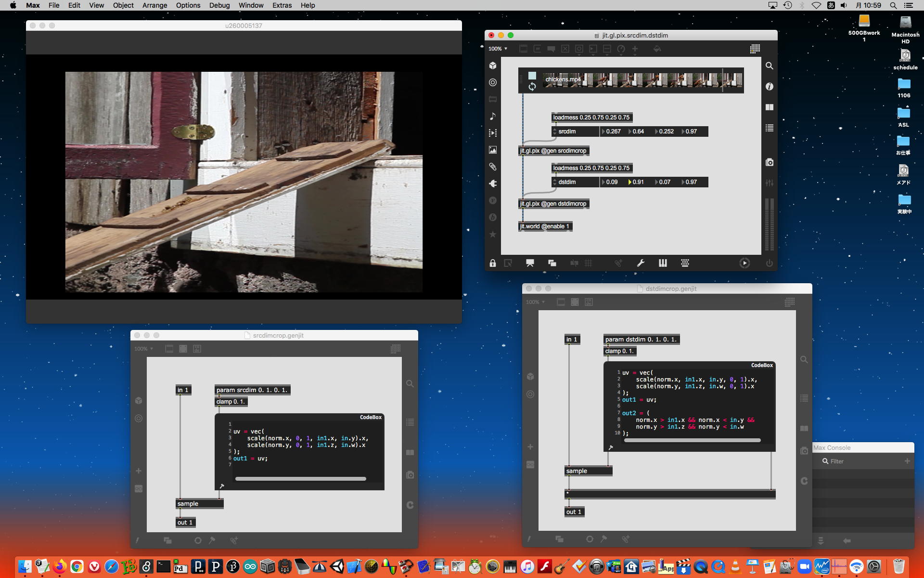Open the Inspector info icon
The image size is (924, 578).
(x=769, y=86)
